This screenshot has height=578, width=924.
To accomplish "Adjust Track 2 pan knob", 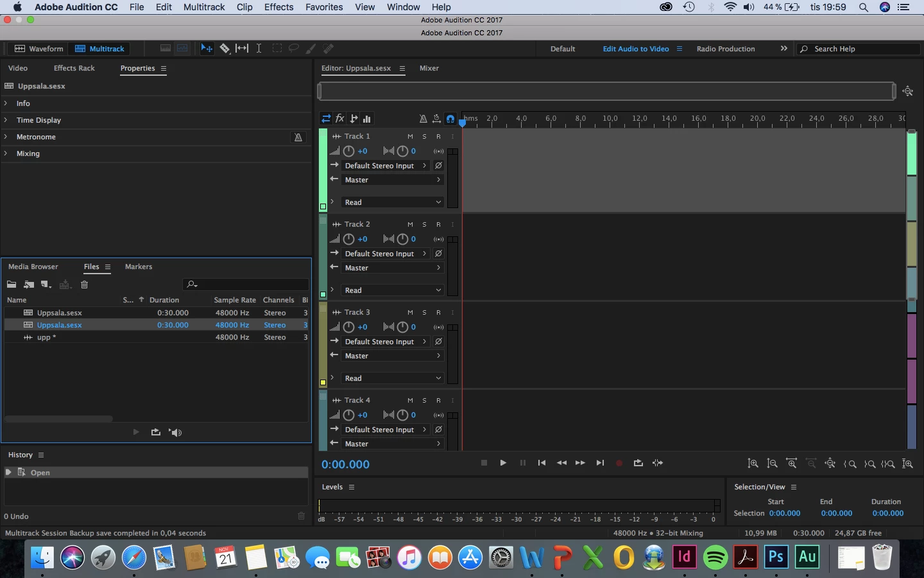I will (402, 239).
